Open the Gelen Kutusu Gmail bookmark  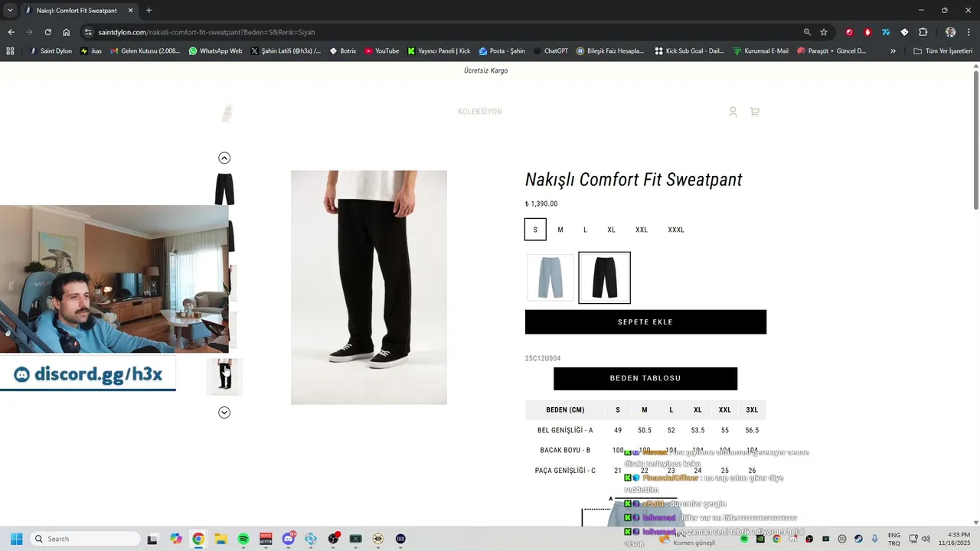click(145, 51)
